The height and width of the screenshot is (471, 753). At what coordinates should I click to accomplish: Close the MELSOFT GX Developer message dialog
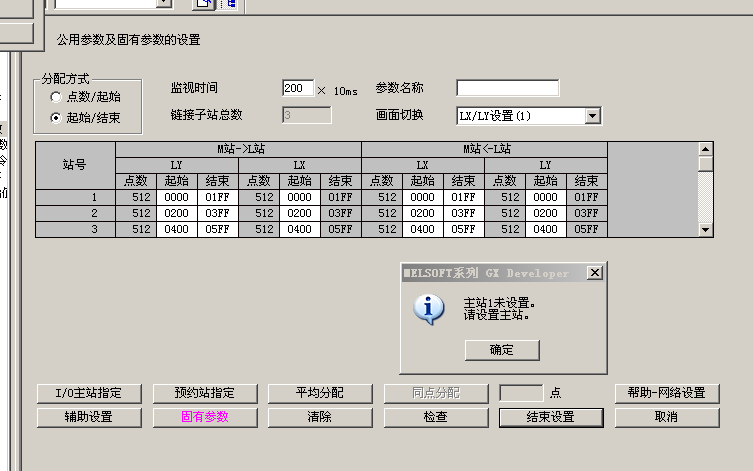click(x=595, y=272)
